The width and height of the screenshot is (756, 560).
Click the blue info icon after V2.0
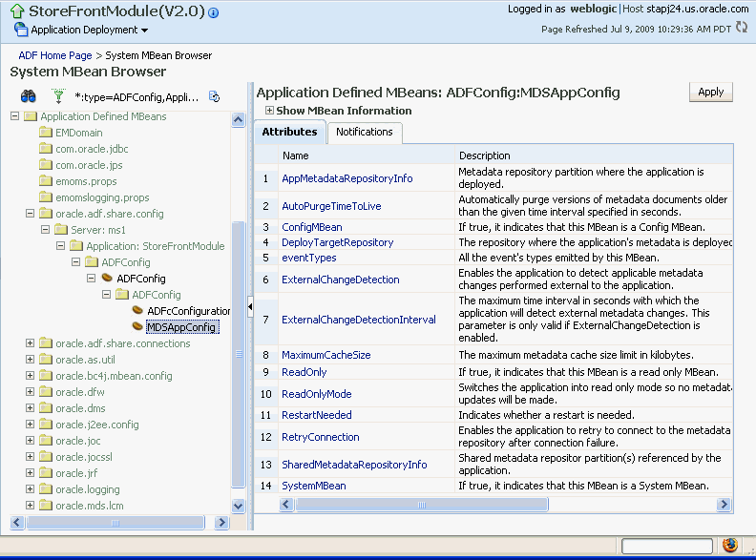click(214, 12)
